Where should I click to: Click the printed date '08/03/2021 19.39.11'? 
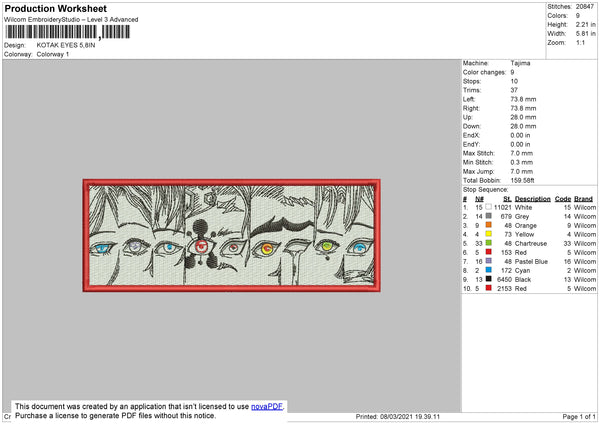point(410,416)
